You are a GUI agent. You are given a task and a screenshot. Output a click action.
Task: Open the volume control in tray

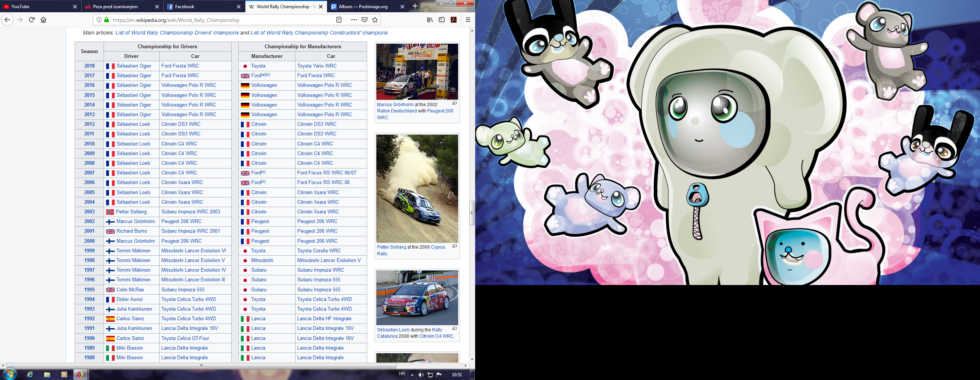pyautogui.click(x=421, y=375)
